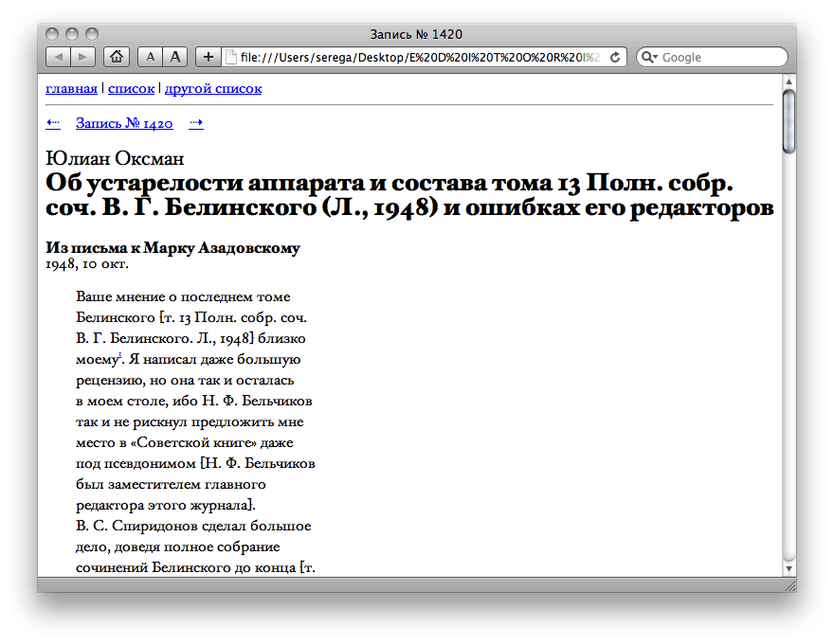Go to next record via right arrow link

[196, 123]
